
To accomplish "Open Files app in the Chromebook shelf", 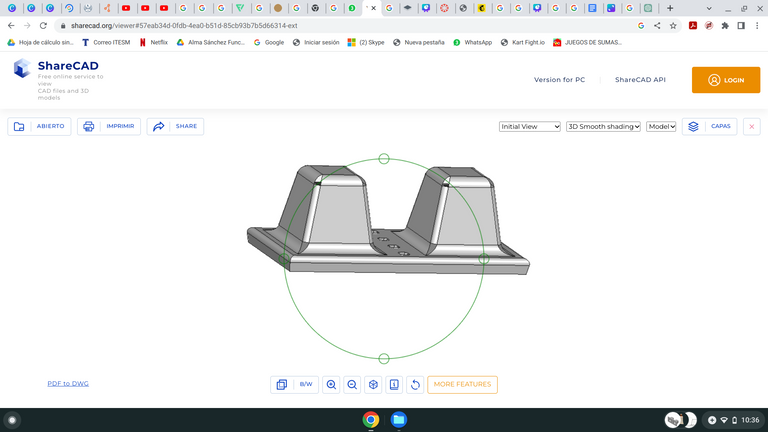I will point(398,420).
